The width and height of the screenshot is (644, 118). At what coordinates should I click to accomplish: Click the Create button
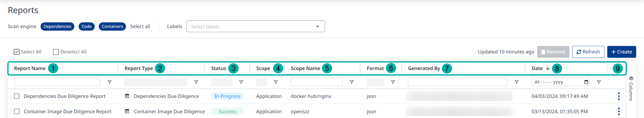[x=621, y=52]
